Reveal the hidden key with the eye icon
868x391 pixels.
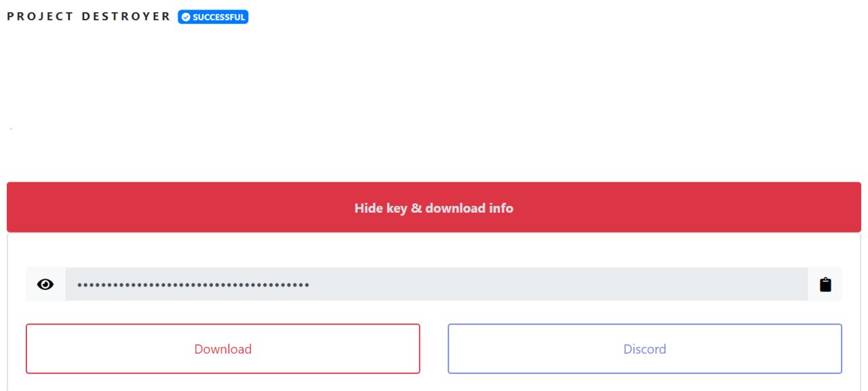point(45,285)
